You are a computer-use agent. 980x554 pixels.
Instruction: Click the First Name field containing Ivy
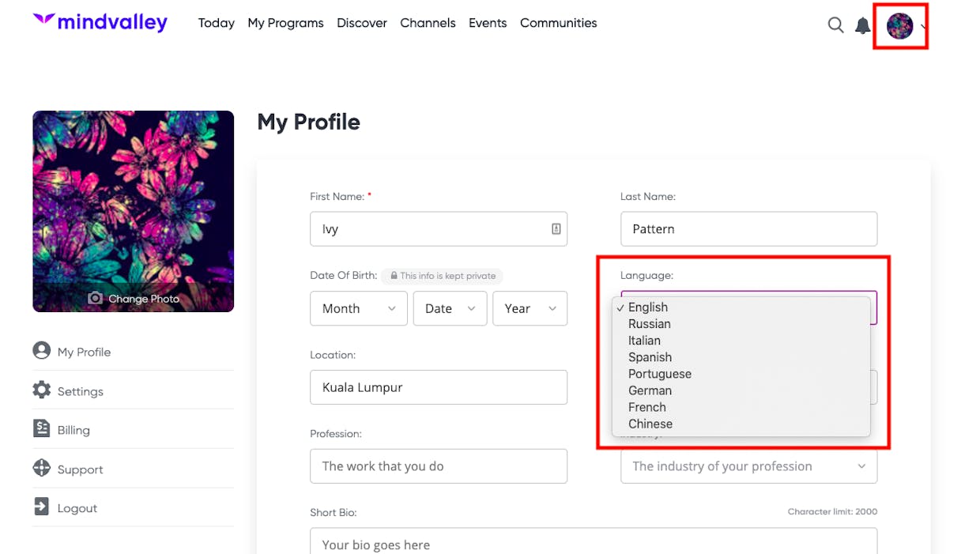click(439, 229)
